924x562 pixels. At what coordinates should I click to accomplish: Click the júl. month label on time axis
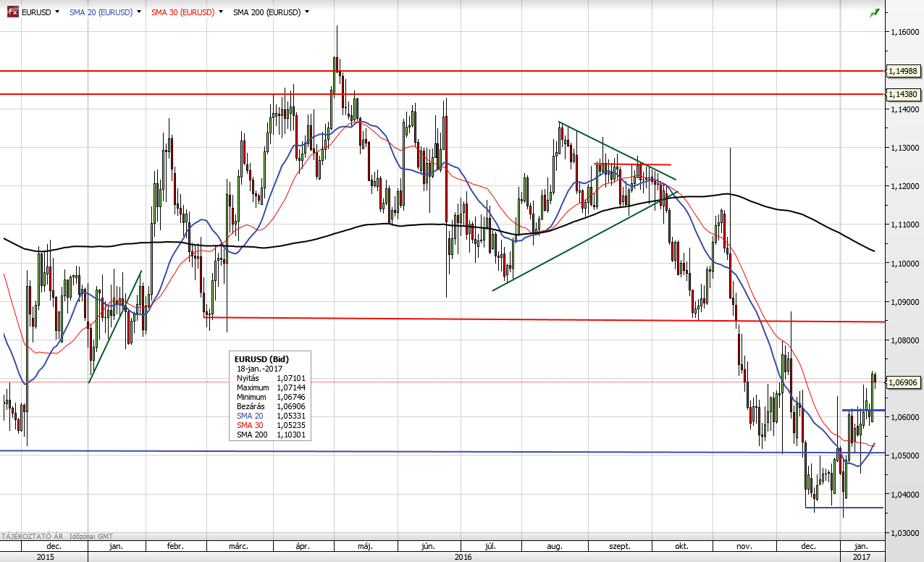pos(490,546)
